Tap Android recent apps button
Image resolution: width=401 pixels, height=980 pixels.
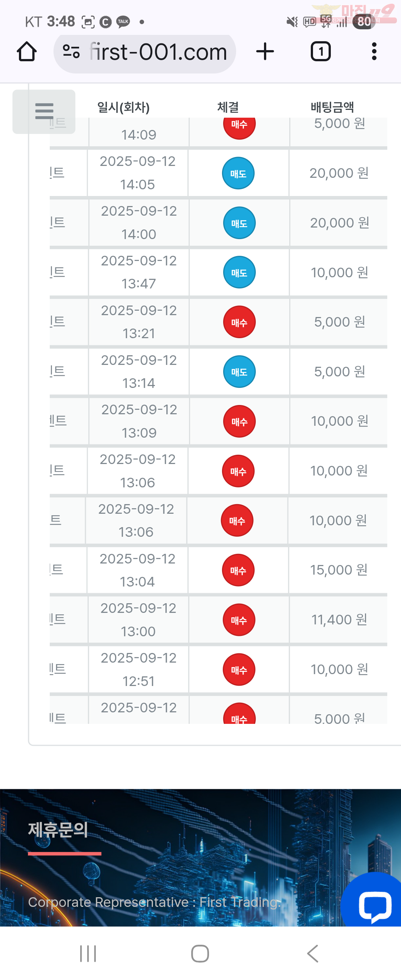88,954
